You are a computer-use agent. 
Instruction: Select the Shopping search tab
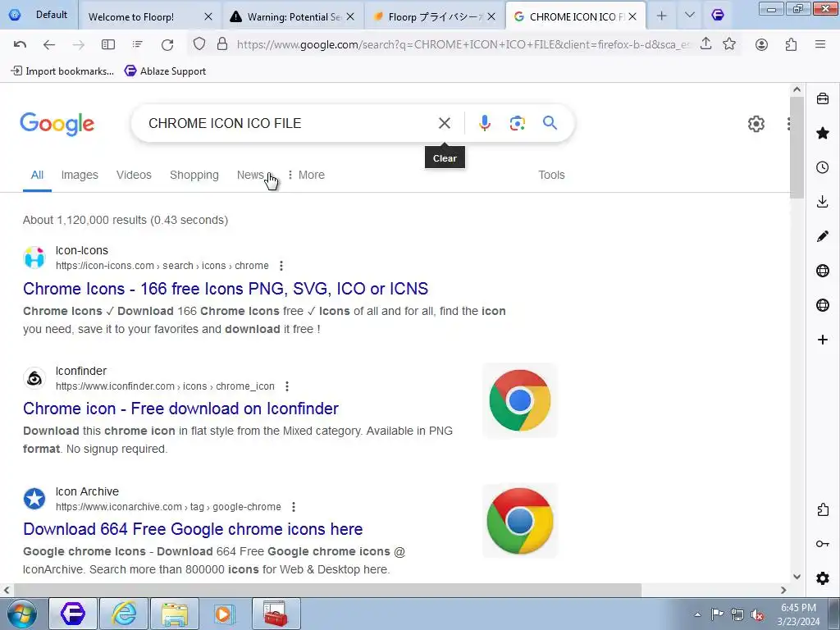(x=194, y=175)
